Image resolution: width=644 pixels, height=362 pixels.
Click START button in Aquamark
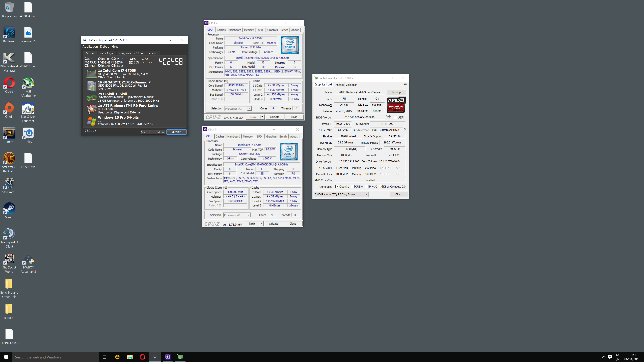(176, 132)
